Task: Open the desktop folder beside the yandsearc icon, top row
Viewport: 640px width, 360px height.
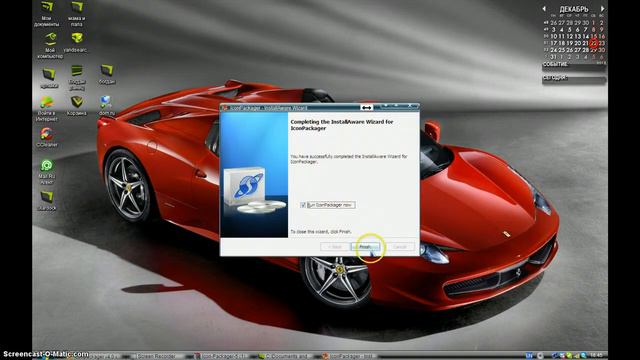Action: [76, 14]
